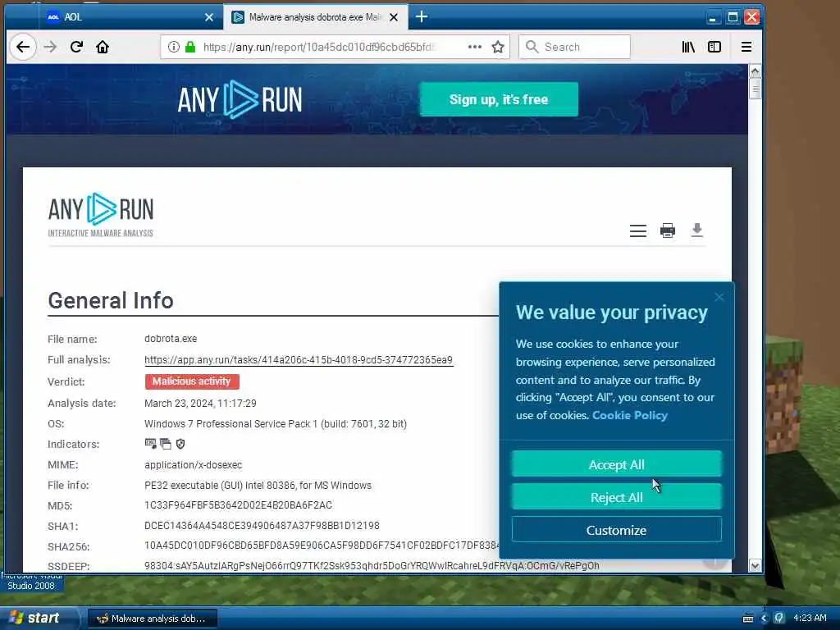Screen dimensions: 840x630
Task: Expand hidden tray icons arrow
Action: click(x=764, y=619)
